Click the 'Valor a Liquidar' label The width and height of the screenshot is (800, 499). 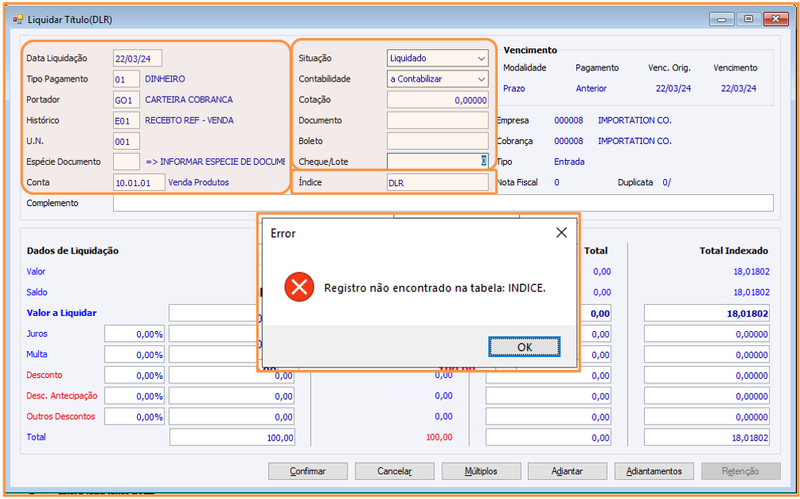[x=61, y=313]
